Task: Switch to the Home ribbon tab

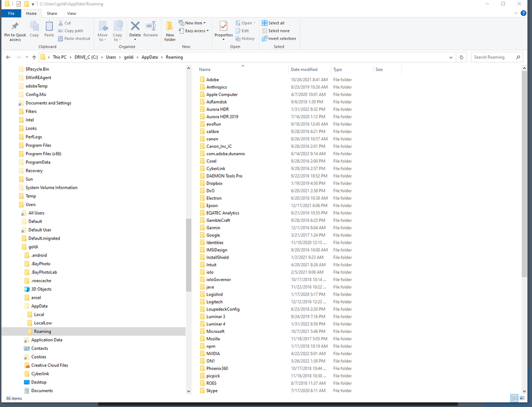Action: click(x=31, y=13)
